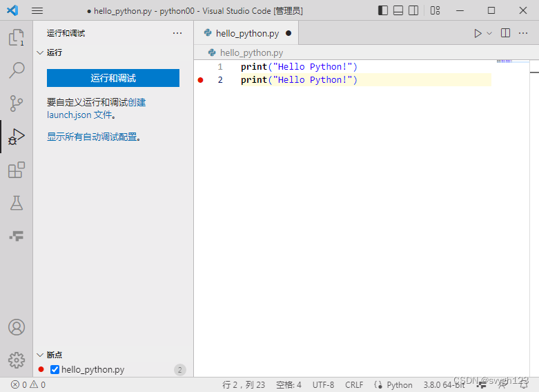Select the hello_python.py editor tab
This screenshot has width=539, height=392.
[x=246, y=33]
